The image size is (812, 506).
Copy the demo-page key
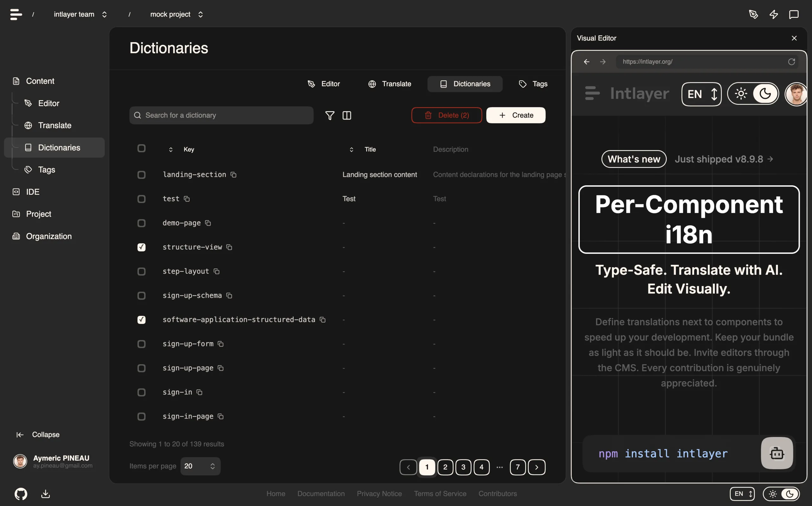(x=208, y=223)
